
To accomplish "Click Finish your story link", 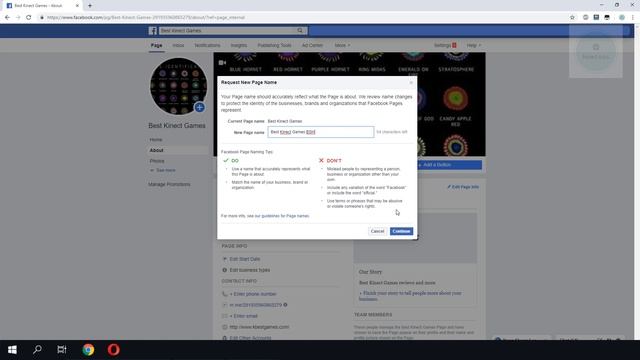I will click(x=410, y=296).
